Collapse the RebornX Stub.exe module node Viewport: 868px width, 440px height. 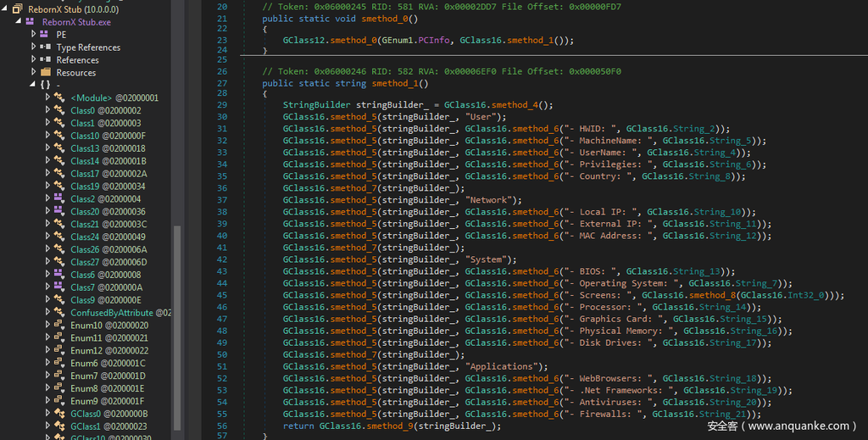click(19, 21)
